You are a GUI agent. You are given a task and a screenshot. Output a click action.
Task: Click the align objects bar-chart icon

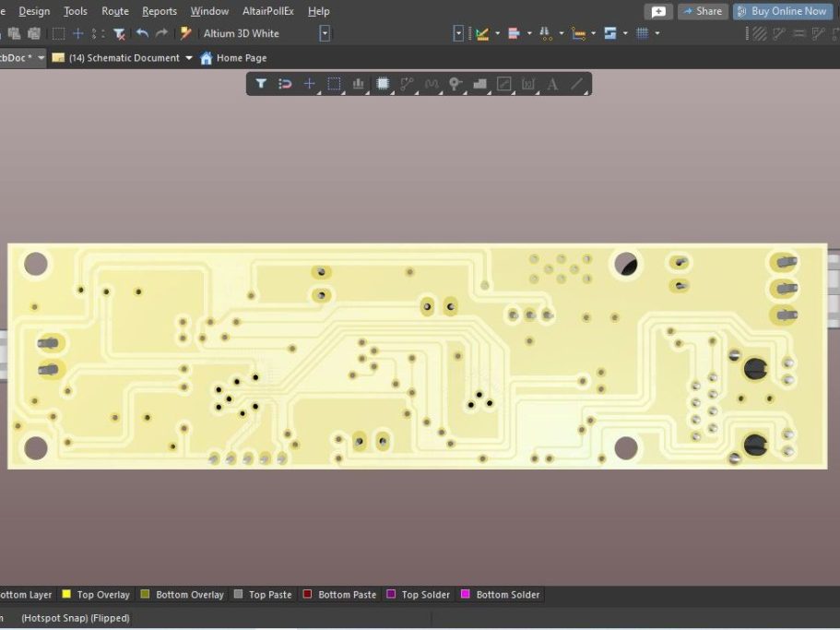pos(358,84)
